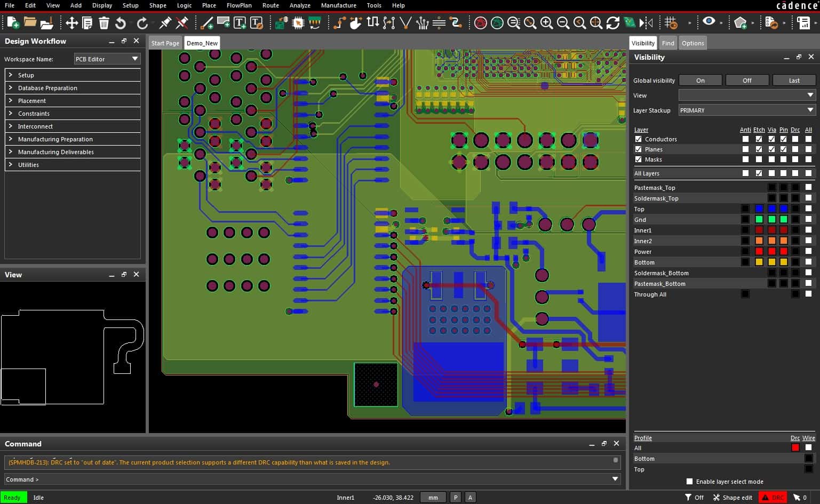
Task: Open the Layer Stackup PRIMARY dropdown
Action: point(747,110)
